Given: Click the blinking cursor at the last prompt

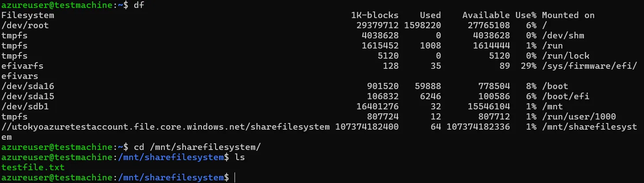Looking at the screenshot, I should tap(235, 178).
